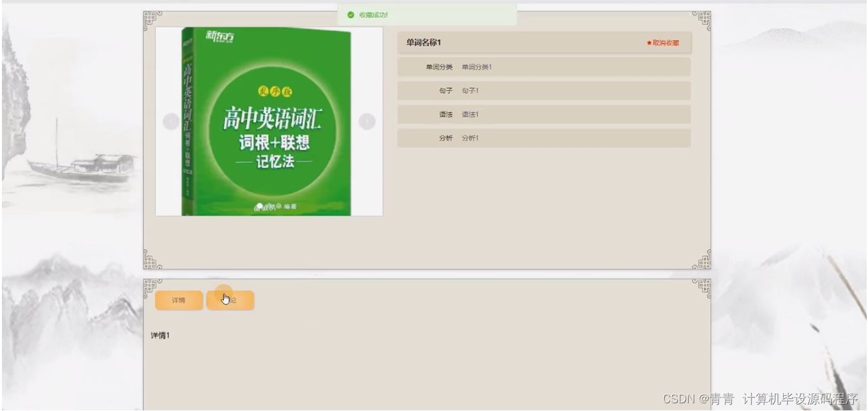Click the 单词分类1 value
This screenshot has height=411, width=868.
click(477, 67)
